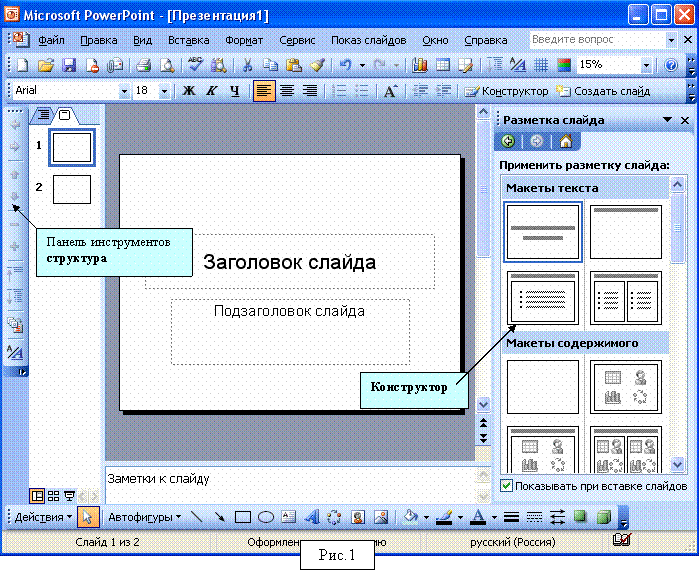The width and height of the screenshot is (700, 571).
Task: Insert WordArt from drawing toolbar
Action: click(x=312, y=517)
